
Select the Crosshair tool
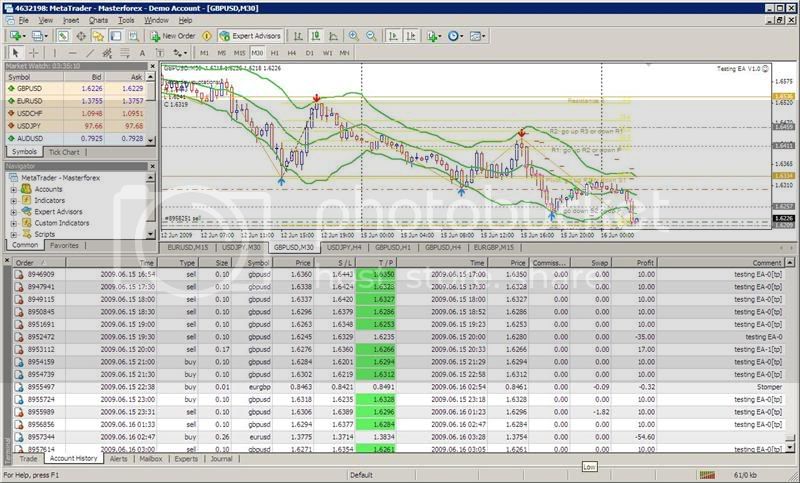tap(33, 53)
